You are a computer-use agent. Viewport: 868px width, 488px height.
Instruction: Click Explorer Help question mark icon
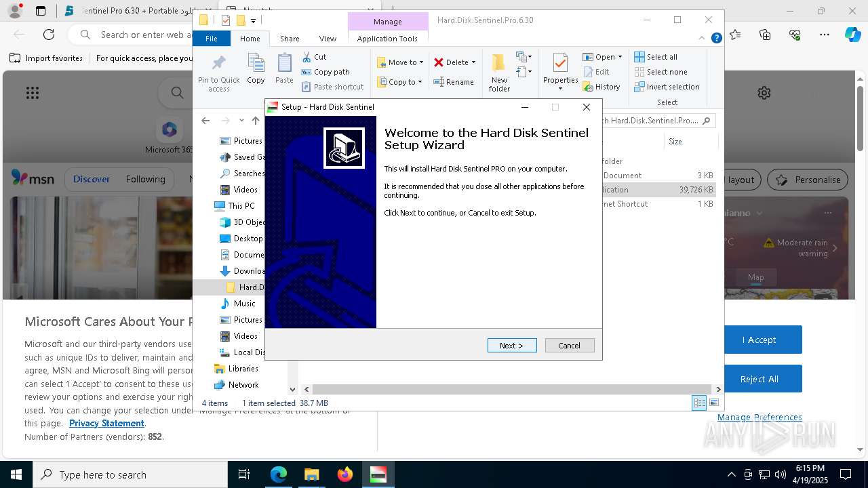click(x=716, y=39)
